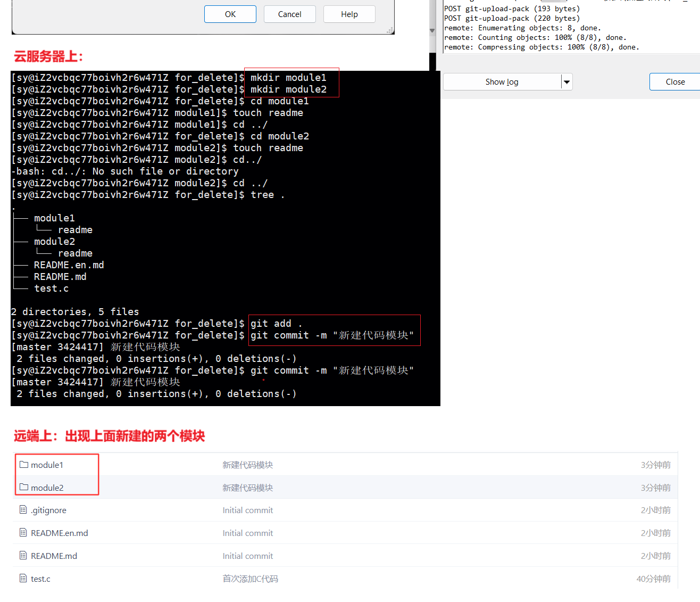Open the Show log dropdown arrow
The height and width of the screenshot is (602, 700).
(x=567, y=82)
